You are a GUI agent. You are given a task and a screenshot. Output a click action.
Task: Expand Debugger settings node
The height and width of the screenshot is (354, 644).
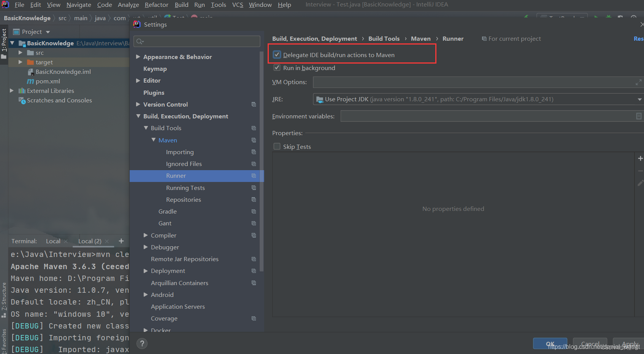coord(146,247)
